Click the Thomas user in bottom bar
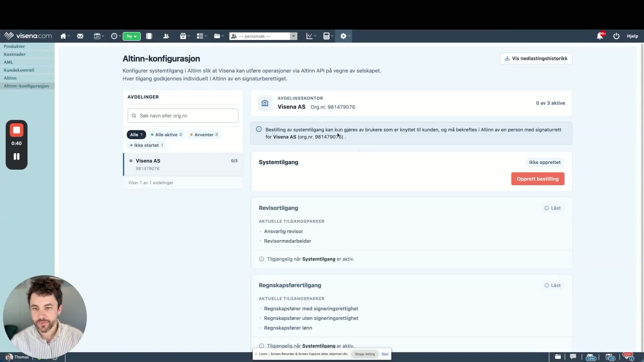644x362 pixels. [17, 357]
